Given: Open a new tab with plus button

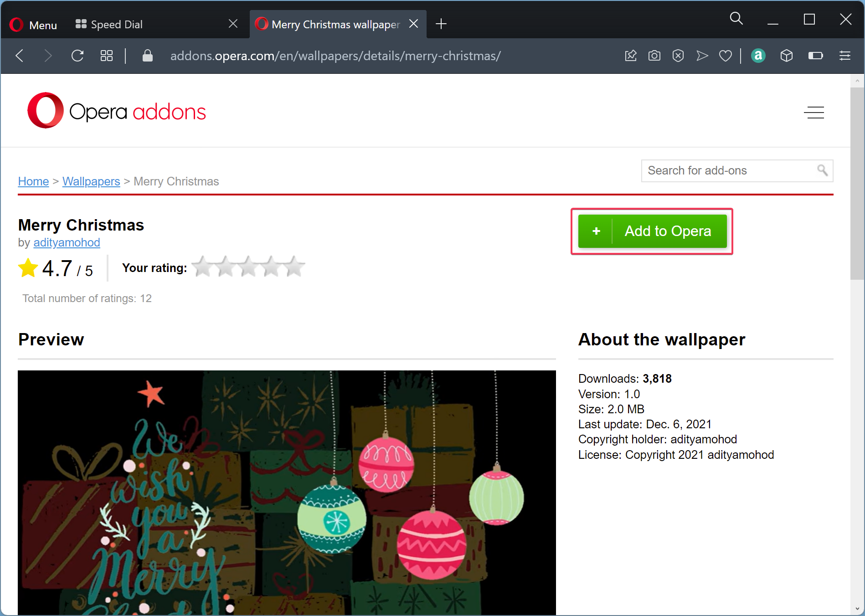Looking at the screenshot, I should (441, 24).
